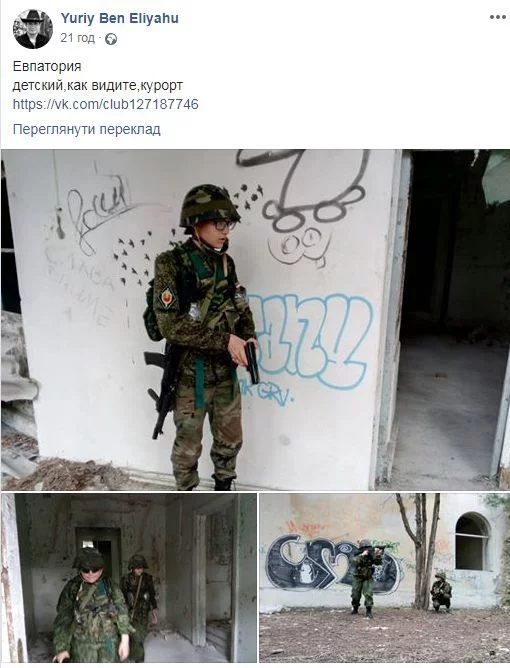The image size is (510, 668).
Task: Click the 'Евпатория' post text line
Action: point(47,66)
